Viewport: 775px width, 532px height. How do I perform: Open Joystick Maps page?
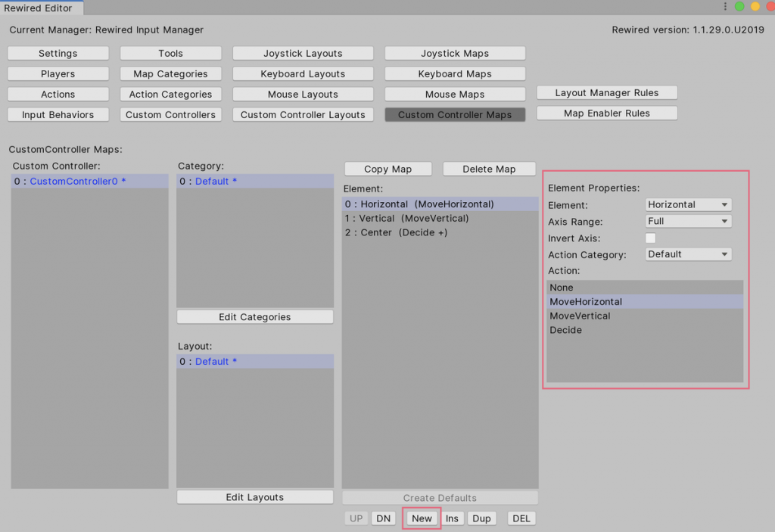click(455, 54)
